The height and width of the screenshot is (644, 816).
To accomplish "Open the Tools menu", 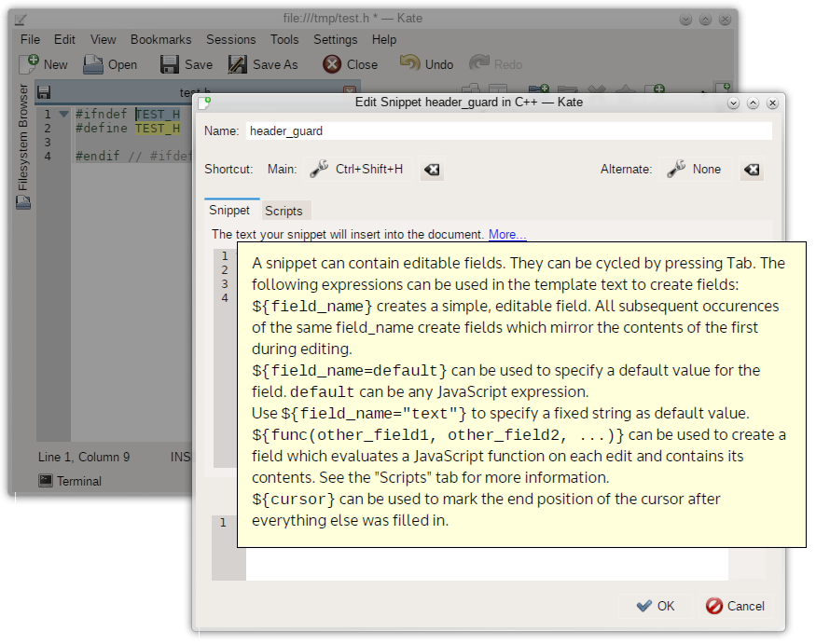I will tap(284, 39).
